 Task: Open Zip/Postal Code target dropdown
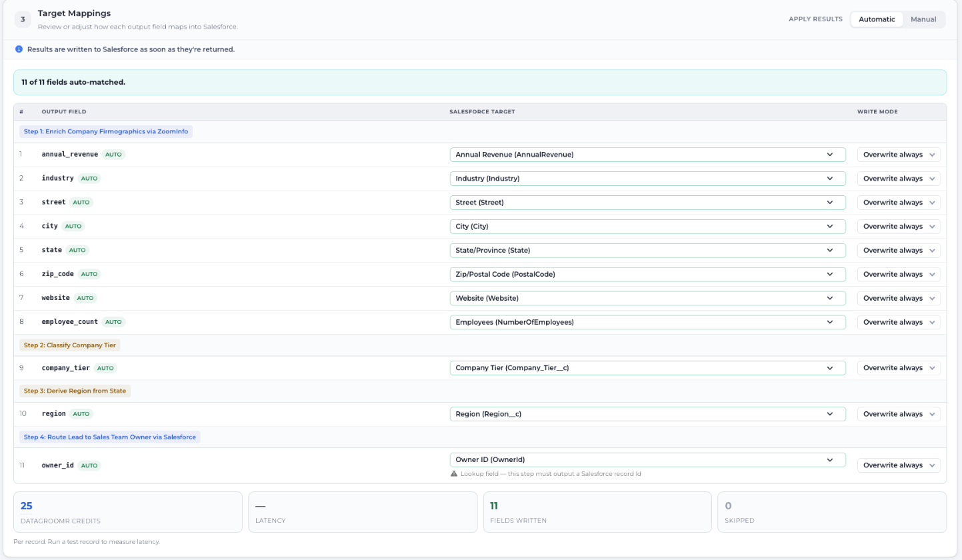tap(648, 275)
